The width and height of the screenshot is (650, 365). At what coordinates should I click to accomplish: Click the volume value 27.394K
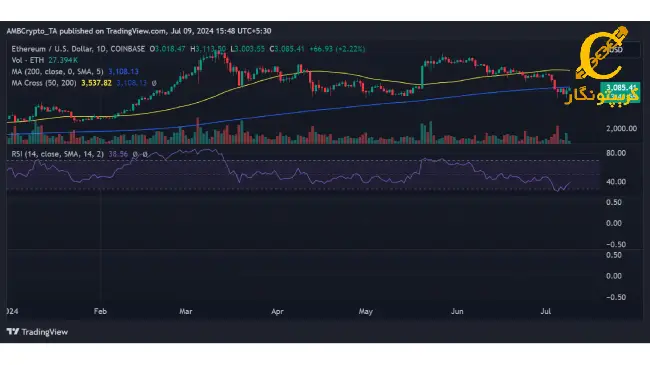pos(63,60)
